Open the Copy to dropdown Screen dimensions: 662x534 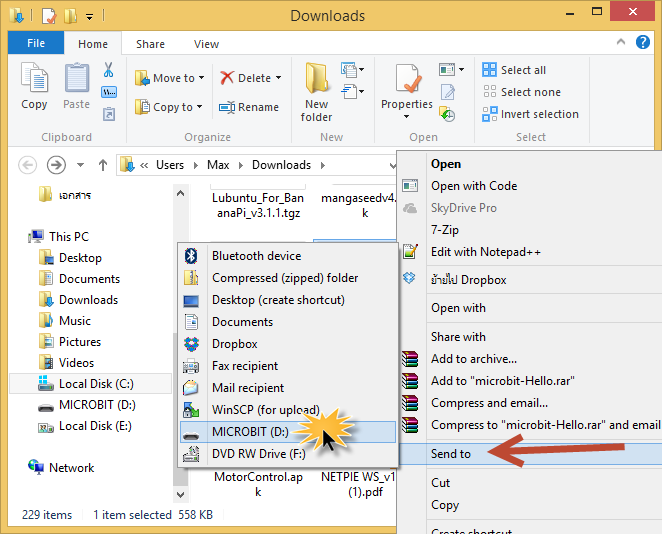169,107
